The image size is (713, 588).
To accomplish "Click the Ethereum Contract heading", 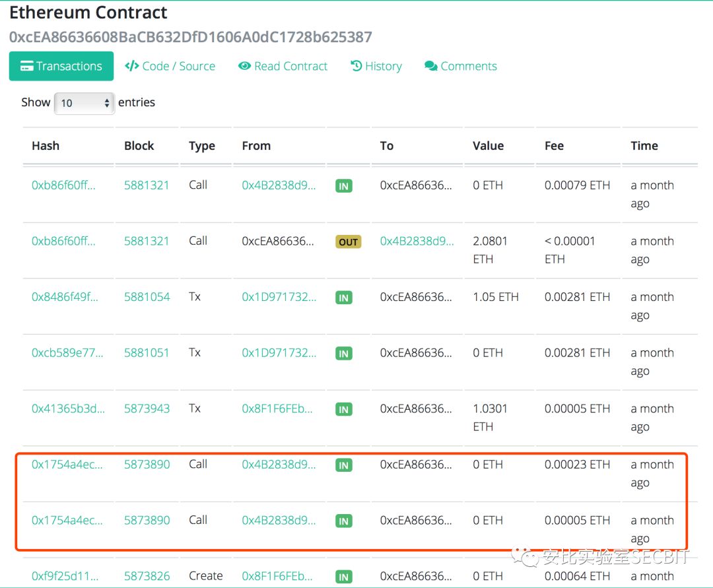I will pos(88,13).
